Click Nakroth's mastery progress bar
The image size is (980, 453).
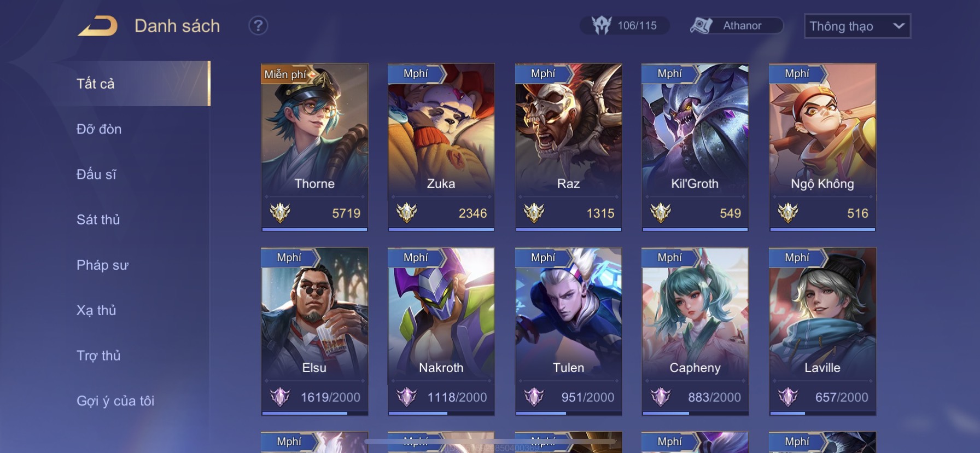[x=441, y=413]
